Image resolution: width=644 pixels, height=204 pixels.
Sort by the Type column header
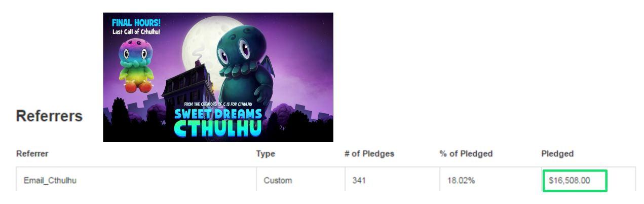[x=266, y=154]
